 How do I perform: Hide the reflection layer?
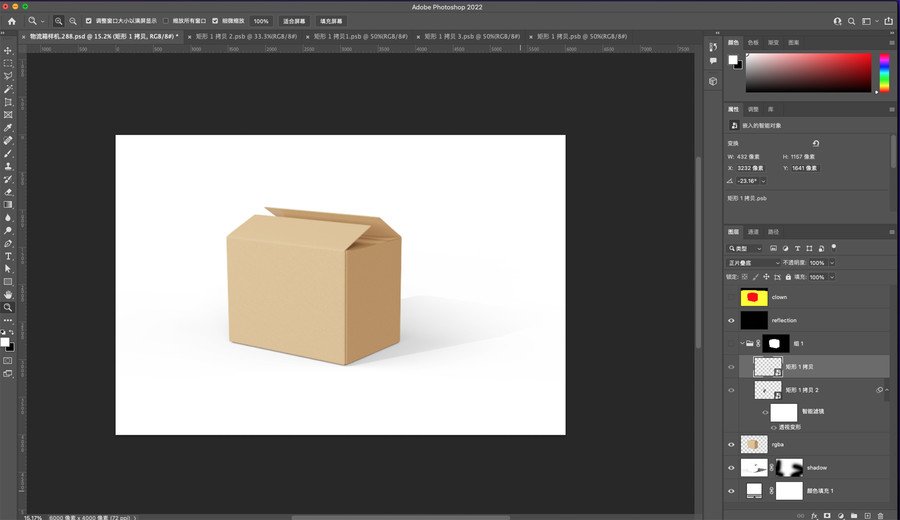click(x=731, y=320)
